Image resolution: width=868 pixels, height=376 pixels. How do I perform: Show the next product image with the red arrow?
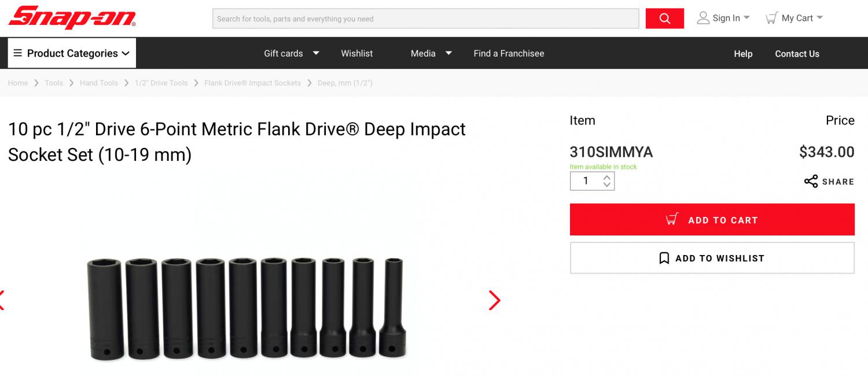(x=494, y=300)
